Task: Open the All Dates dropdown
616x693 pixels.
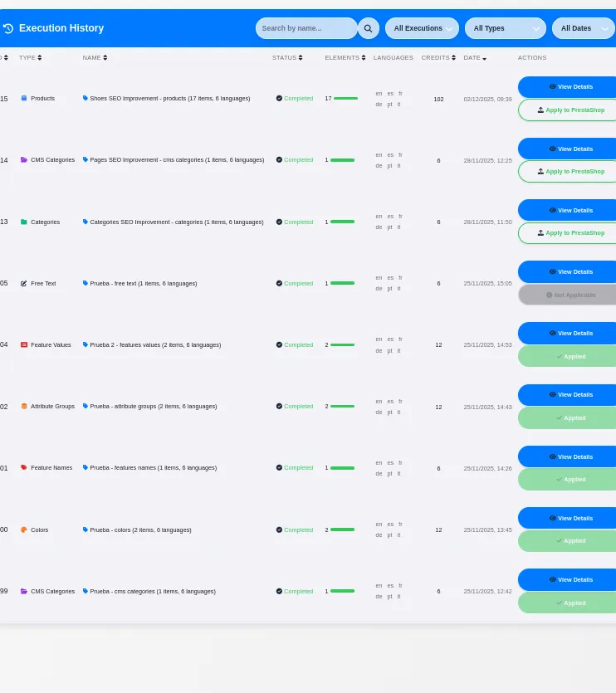Action: 583,28
